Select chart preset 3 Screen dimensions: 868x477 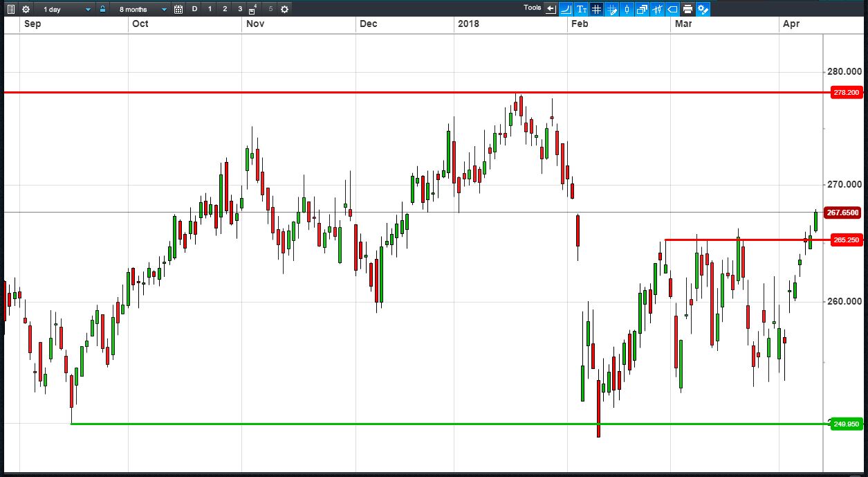tap(240, 9)
